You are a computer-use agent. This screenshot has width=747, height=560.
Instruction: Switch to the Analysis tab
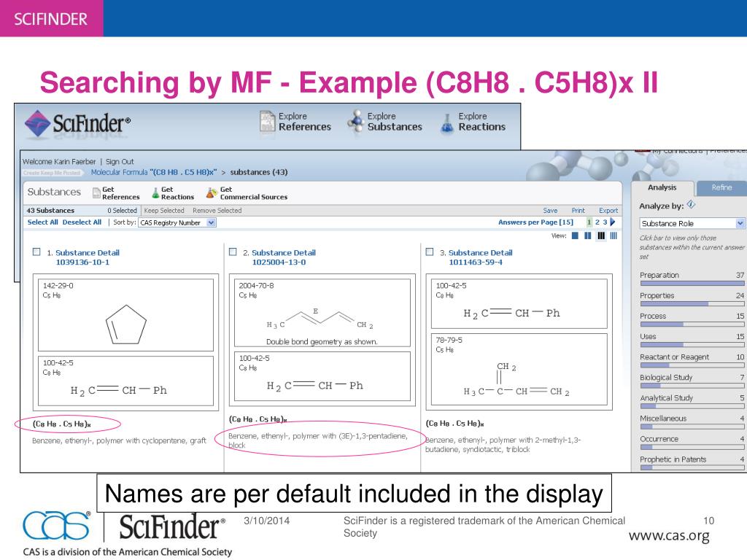click(x=662, y=187)
